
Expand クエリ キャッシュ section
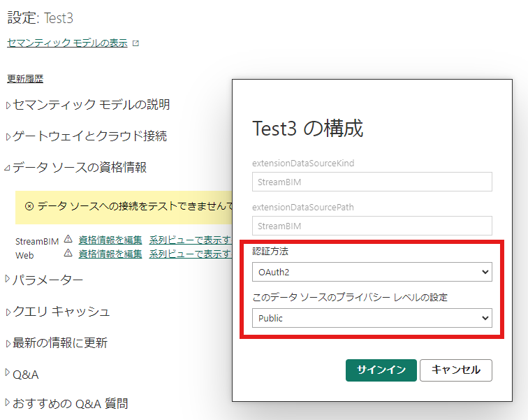pos(58,311)
